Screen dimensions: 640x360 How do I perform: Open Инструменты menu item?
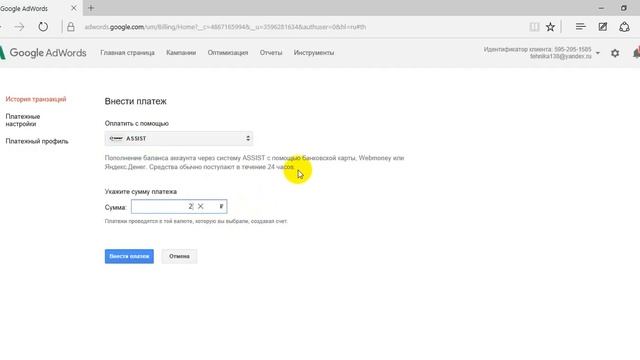tap(314, 53)
